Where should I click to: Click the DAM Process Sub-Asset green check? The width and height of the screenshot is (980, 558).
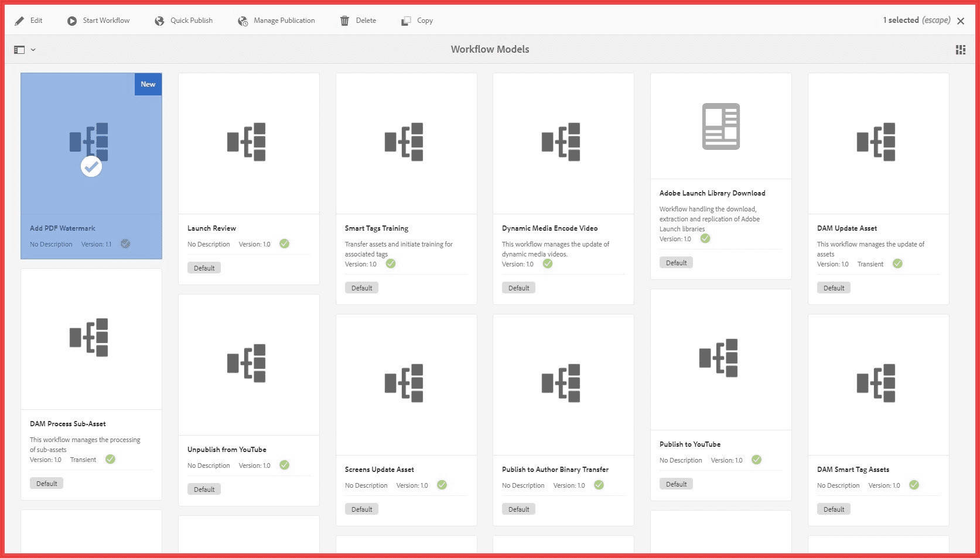110,459
